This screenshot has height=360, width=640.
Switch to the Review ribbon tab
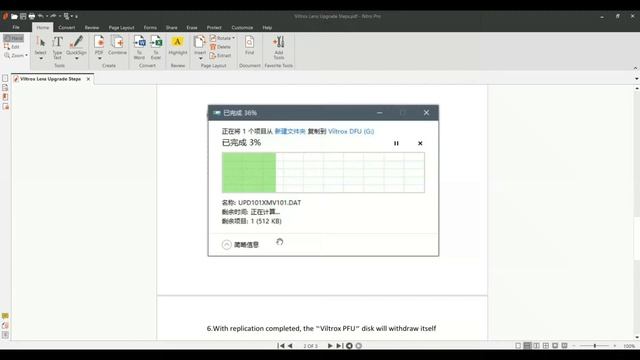coord(92,27)
